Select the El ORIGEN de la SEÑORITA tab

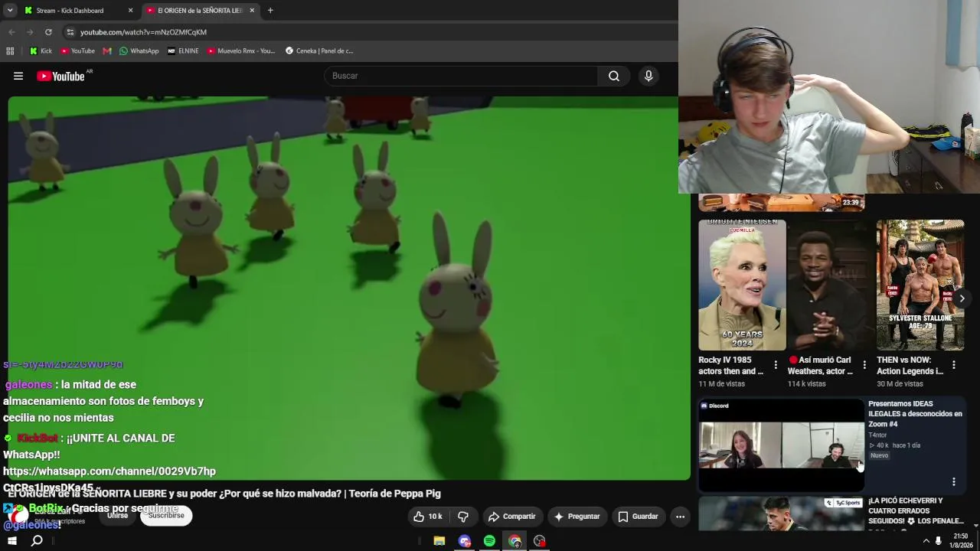pos(199,10)
